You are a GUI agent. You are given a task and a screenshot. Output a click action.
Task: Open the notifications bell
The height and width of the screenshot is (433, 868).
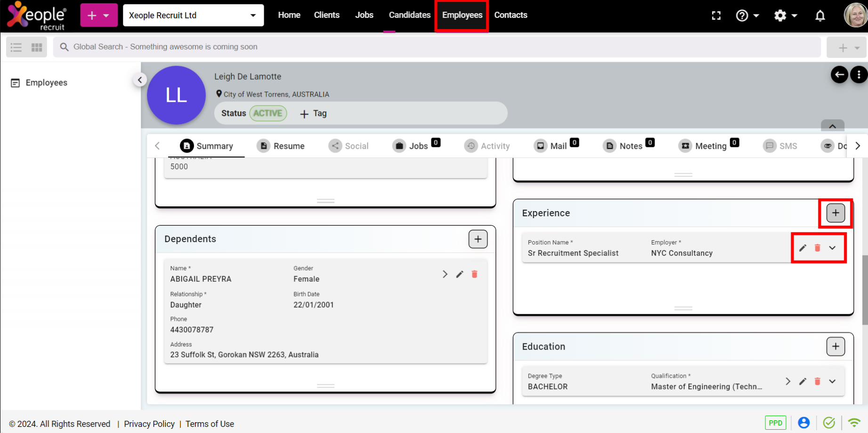[x=820, y=16]
